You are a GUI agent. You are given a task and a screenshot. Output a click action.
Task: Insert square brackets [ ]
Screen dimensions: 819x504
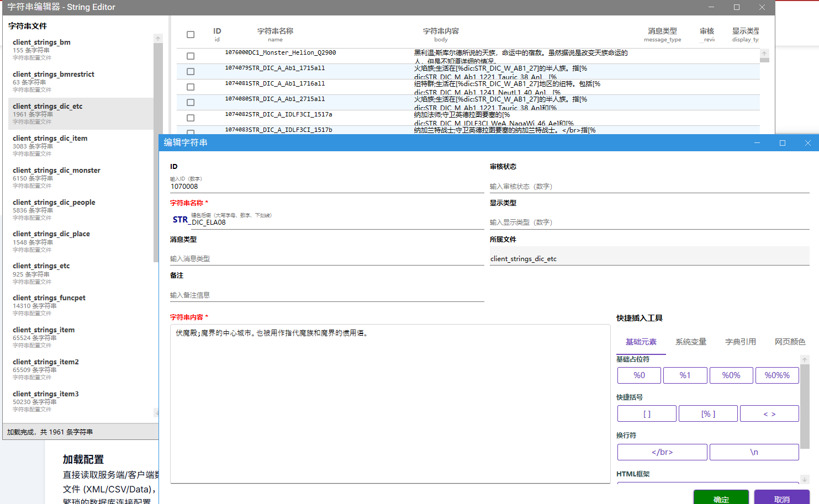point(647,413)
